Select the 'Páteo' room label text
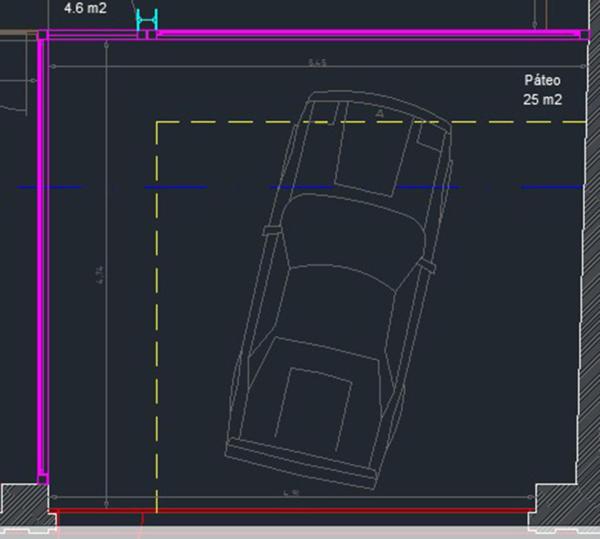Screen dimensions: 600x539 (x=542, y=80)
